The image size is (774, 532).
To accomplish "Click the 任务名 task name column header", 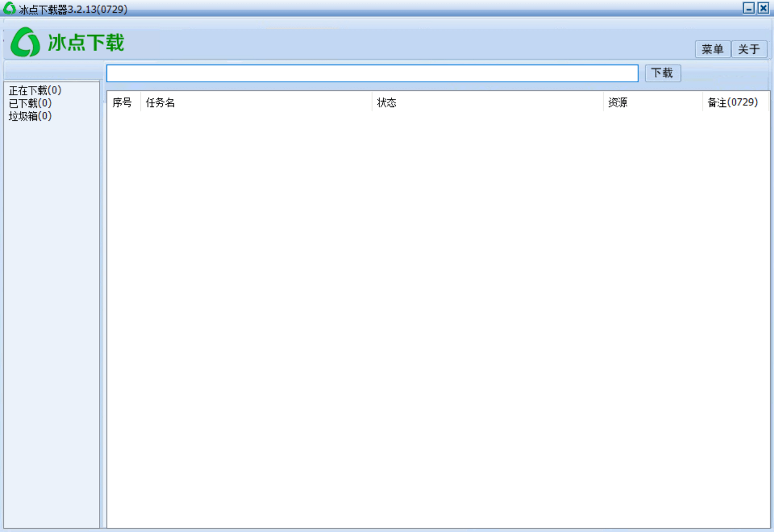I will 160,103.
